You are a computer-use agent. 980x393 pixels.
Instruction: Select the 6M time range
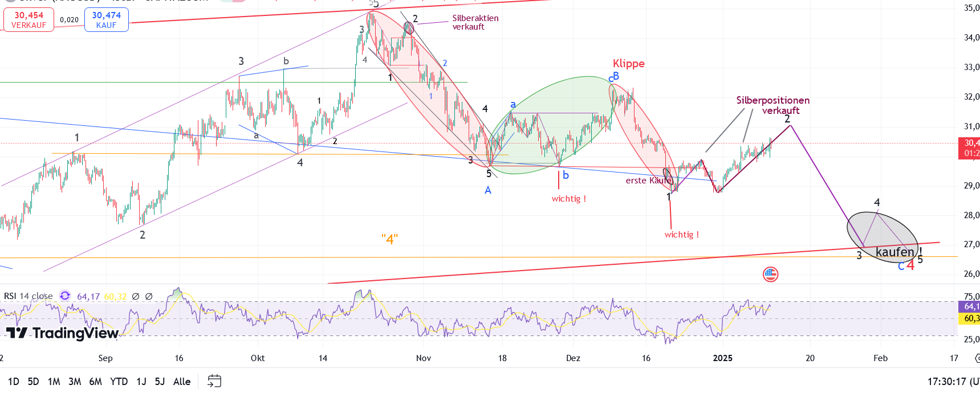pyautogui.click(x=96, y=382)
